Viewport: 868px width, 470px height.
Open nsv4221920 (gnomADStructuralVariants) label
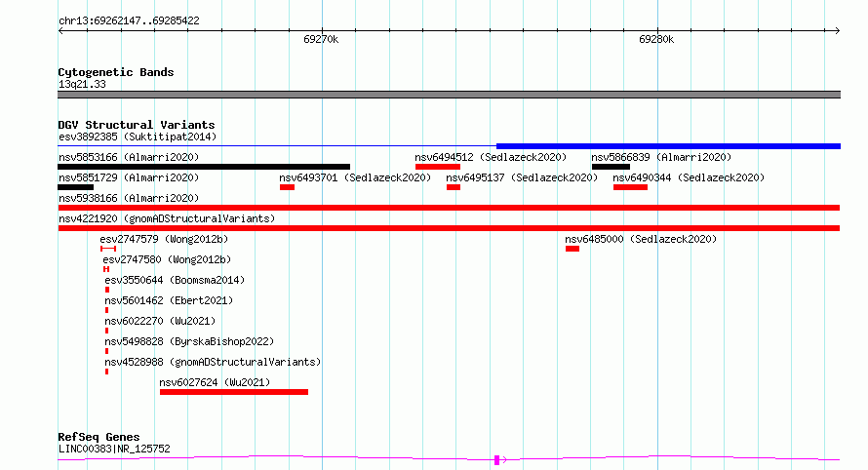[167, 218]
